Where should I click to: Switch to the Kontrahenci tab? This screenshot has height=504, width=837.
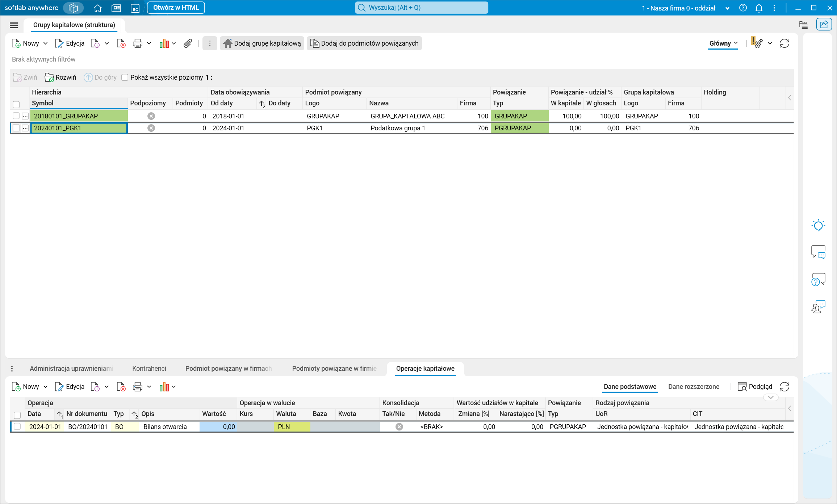pos(149,368)
